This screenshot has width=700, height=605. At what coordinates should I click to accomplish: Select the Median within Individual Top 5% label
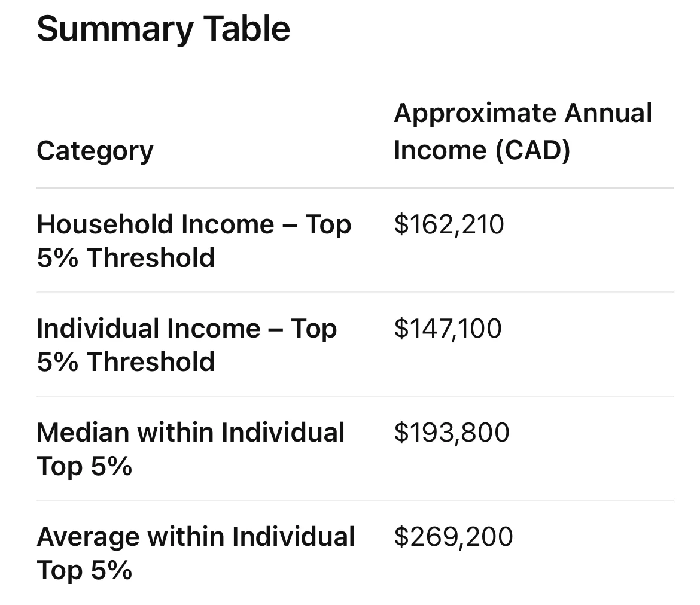point(190,449)
